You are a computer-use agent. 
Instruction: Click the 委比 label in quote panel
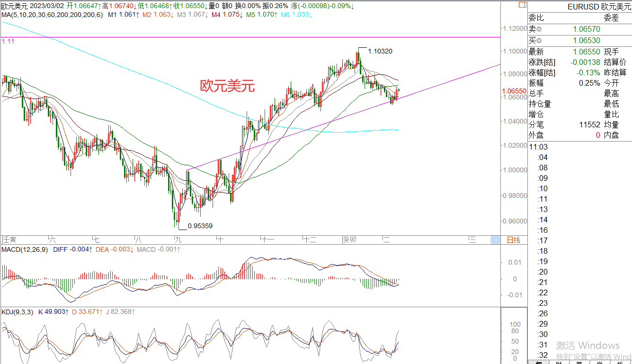pos(536,18)
